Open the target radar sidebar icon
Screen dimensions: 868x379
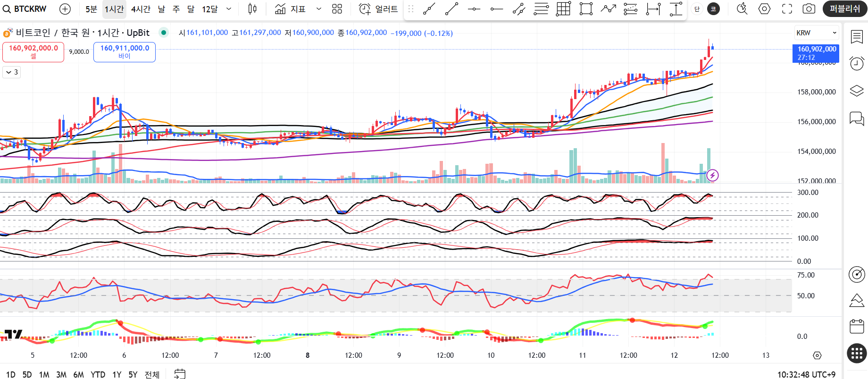pos(857,274)
